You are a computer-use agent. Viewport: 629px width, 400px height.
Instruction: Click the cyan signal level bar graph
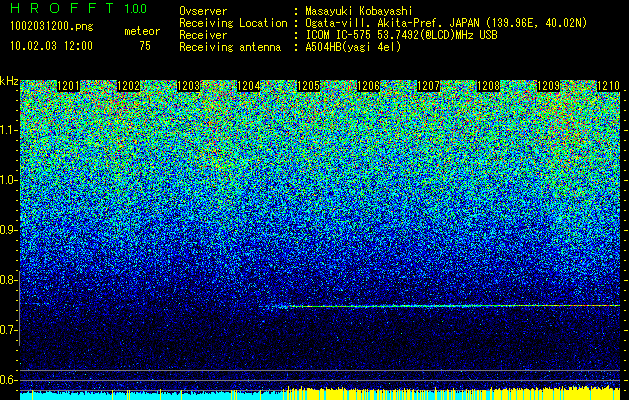(x=151, y=395)
